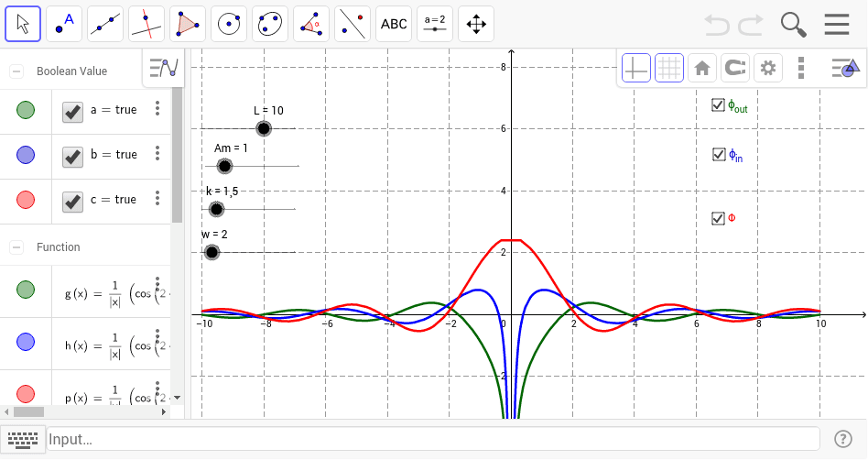This screenshot has height=460, width=868.
Task: Toggle visibility circle of boolean b
Action: click(26, 155)
